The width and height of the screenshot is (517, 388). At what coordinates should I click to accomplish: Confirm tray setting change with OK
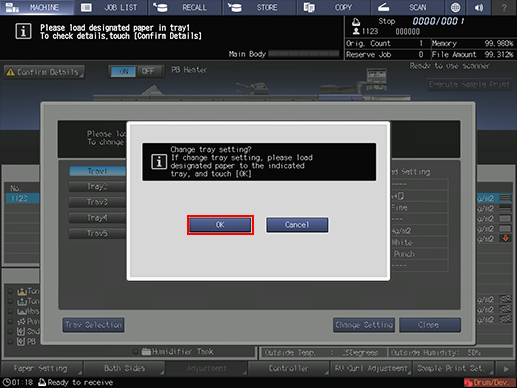point(220,225)
